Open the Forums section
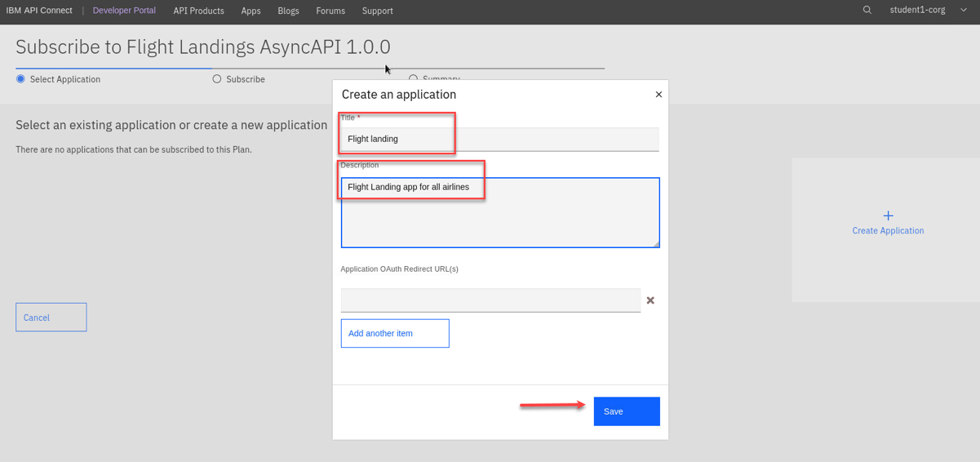This screenshot has height=462, width=980. pyautogui.click(x=330, y=11)
